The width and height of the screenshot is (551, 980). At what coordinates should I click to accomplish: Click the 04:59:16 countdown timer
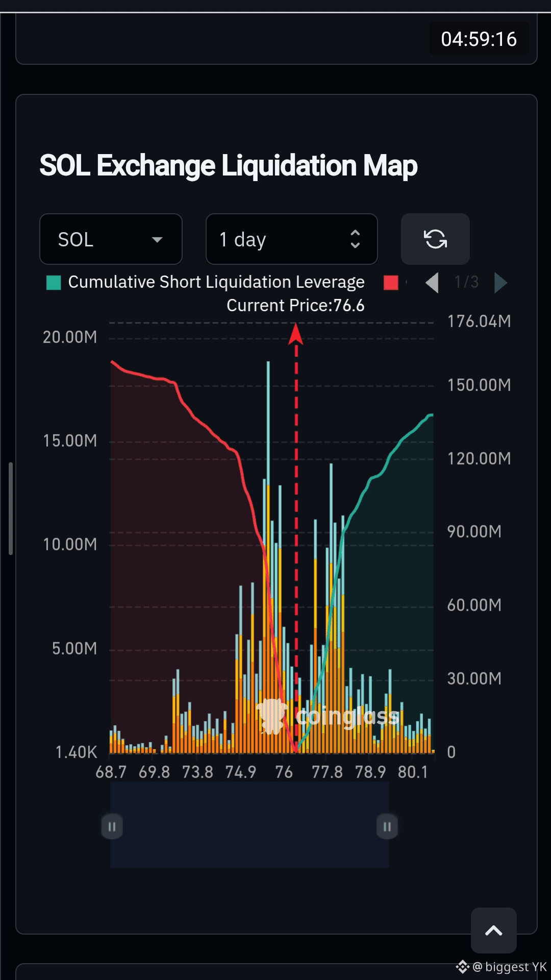(x=479, y=39)
